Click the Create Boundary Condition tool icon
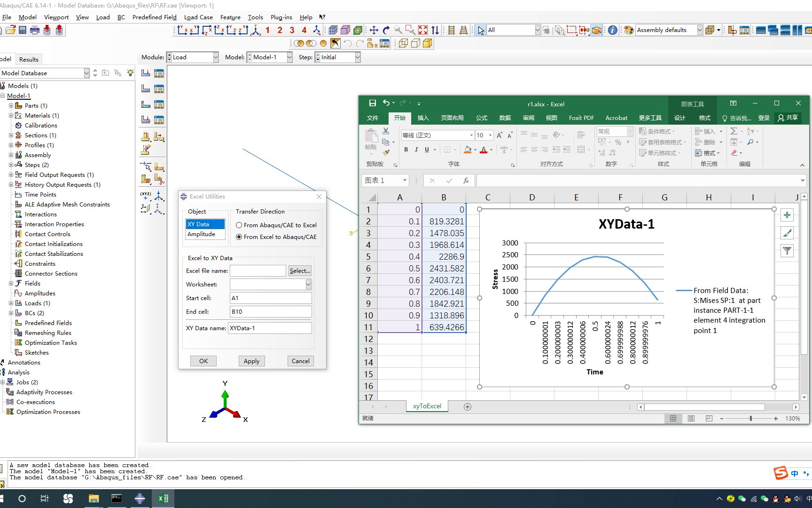Viewport: 812px width, 508px height. [146, 89]
